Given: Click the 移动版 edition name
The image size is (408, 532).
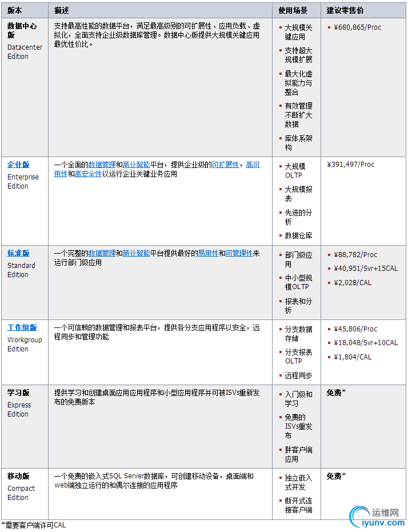Looking at the screenshot, I should coord(18,477).
